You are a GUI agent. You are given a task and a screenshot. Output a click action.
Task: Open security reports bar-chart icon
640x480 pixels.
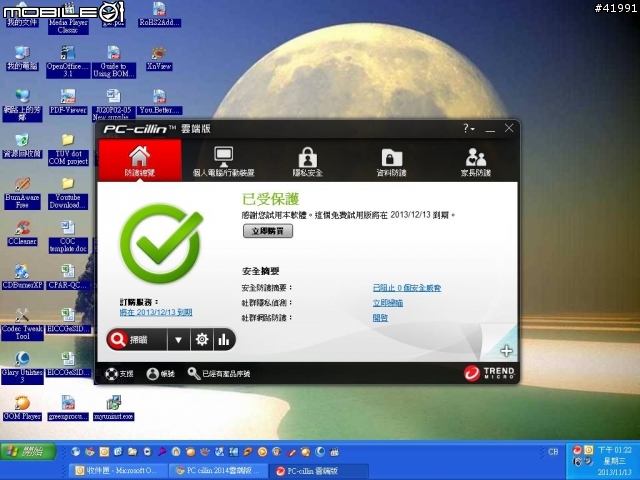pyautogui.click(x=224, y=340)
